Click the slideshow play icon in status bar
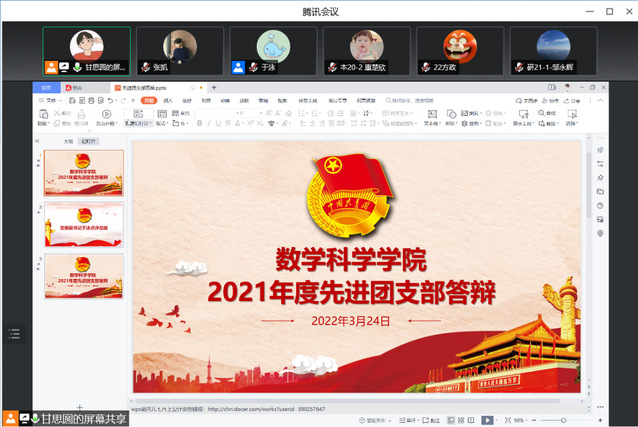The image size is (638, 427). point(487,420)
